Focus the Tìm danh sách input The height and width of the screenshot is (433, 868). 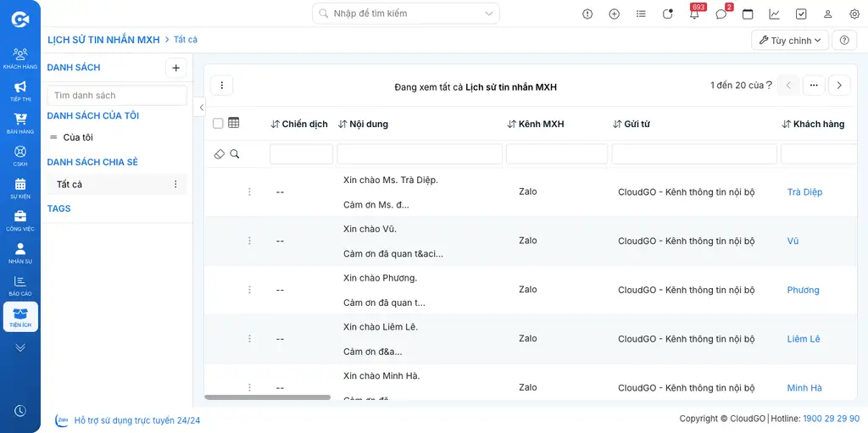[117, 95]
